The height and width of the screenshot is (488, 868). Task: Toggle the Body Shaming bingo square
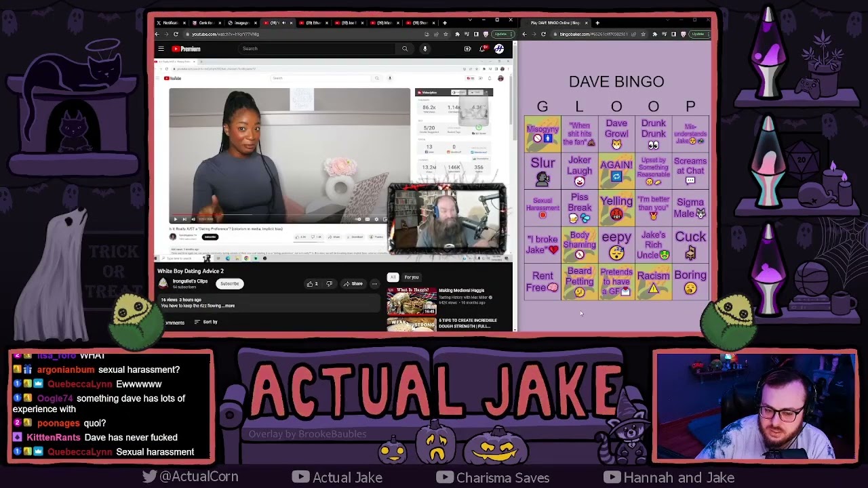point(579,245)
